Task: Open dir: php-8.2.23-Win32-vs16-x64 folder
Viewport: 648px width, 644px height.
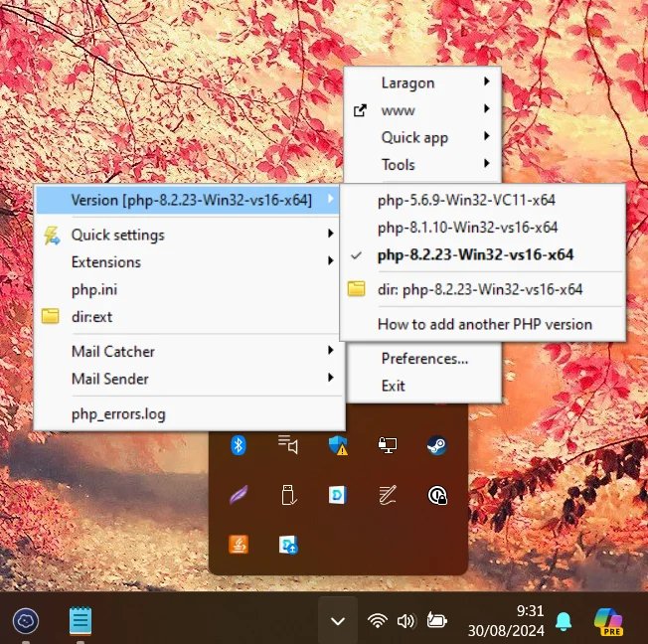Action: 483,289
